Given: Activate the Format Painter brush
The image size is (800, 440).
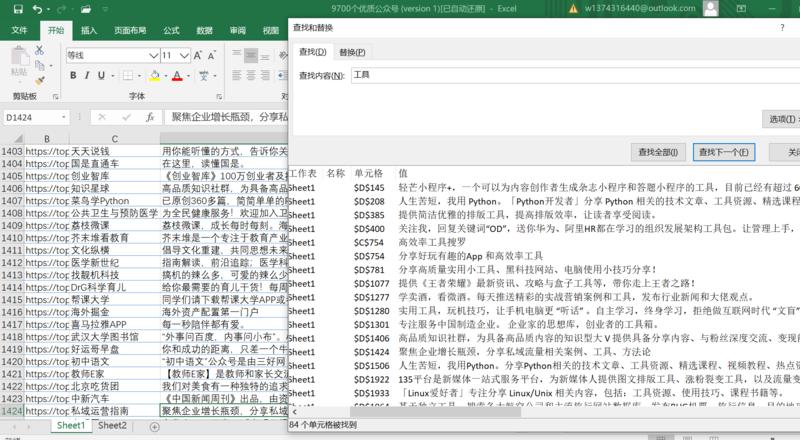Looking at the screenshot, I should 39,81.
